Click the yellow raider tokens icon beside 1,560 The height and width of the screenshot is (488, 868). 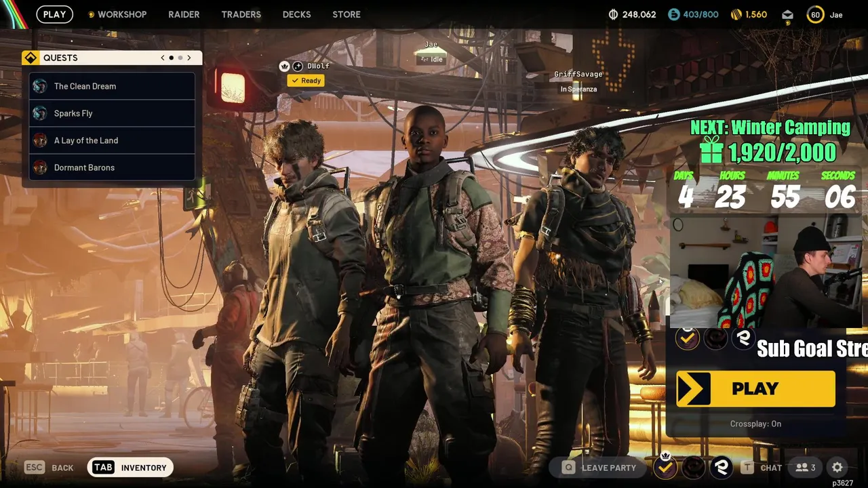coord(736,14)
